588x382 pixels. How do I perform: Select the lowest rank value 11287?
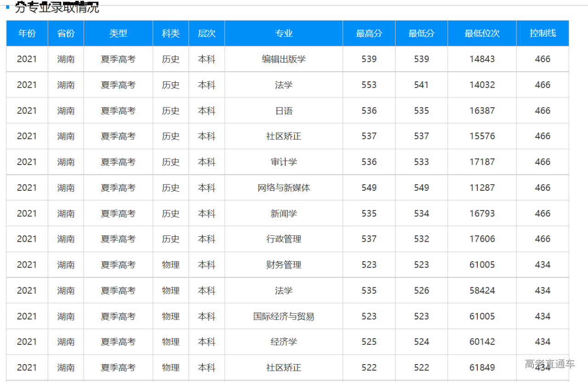(x=482, y=188)
